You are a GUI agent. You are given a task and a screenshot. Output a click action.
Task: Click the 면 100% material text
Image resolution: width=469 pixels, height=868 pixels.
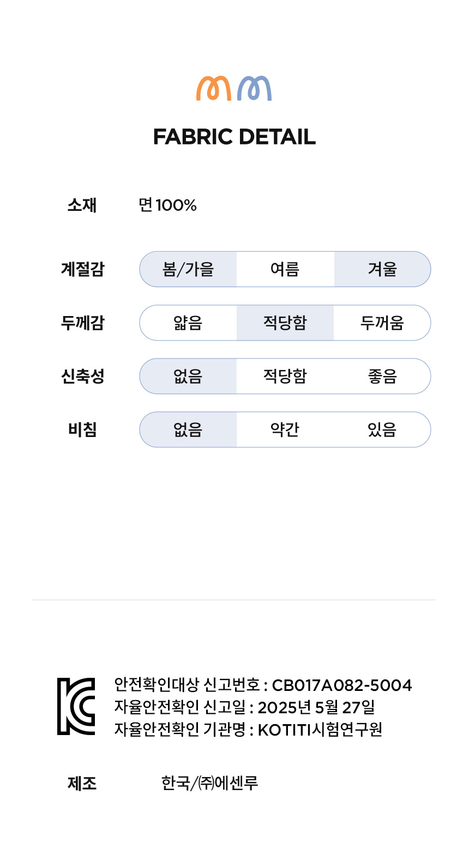pyautogui.click(x=167, y=205)
